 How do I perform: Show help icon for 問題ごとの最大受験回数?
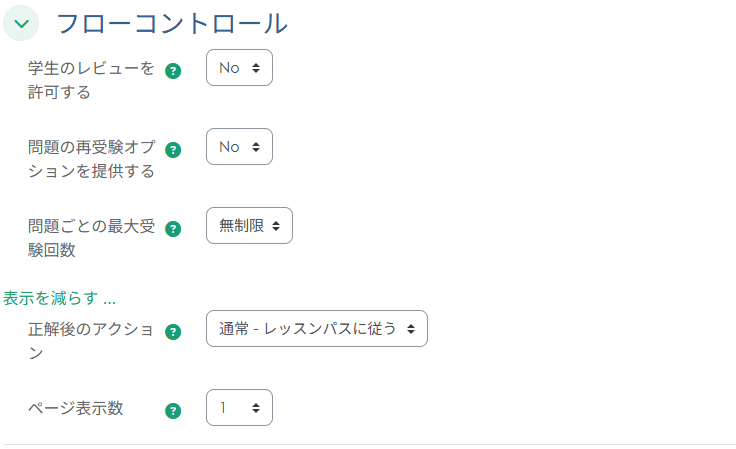point(173,229)
